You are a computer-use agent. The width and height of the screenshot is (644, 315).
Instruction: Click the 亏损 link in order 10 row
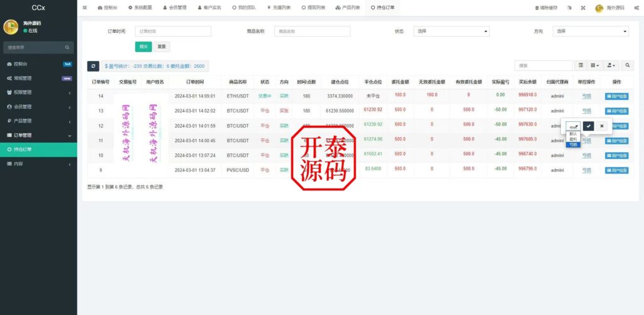pyautogui.click(x=586, y=156)
